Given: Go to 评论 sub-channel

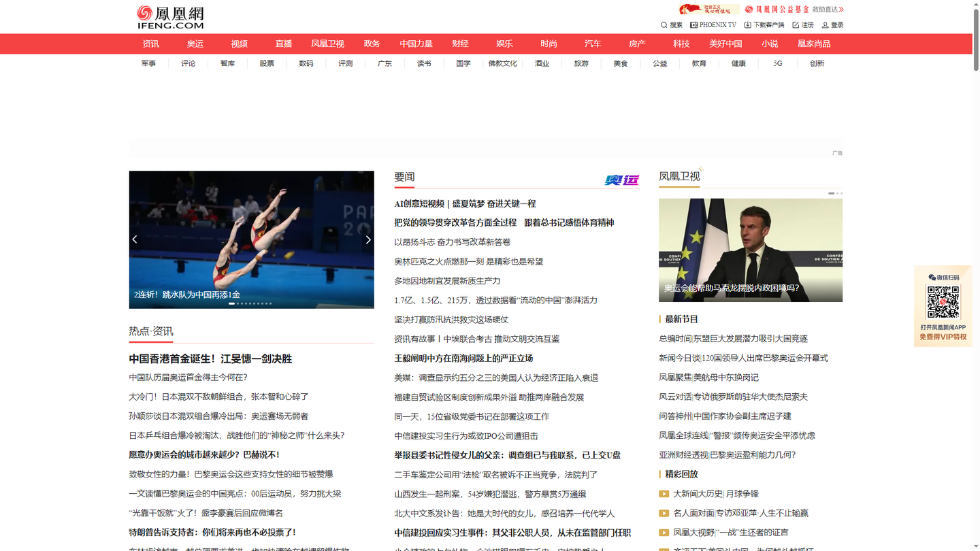Looking at the screenshot, I should point(189,63).
